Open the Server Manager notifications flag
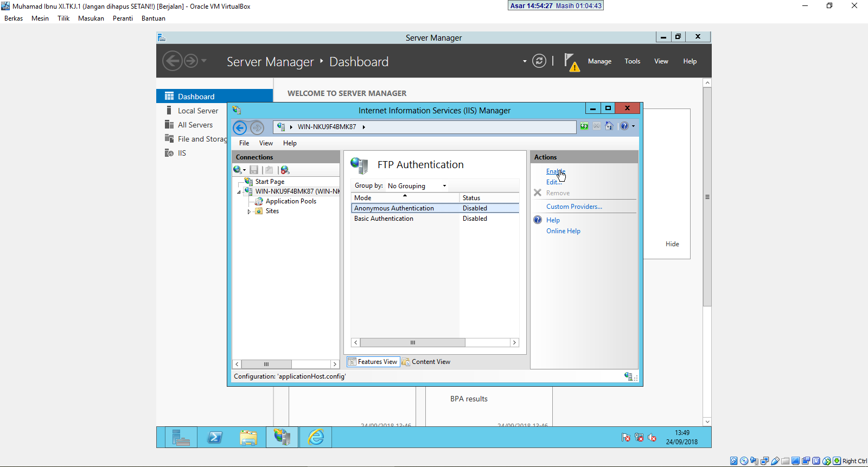 571,62
